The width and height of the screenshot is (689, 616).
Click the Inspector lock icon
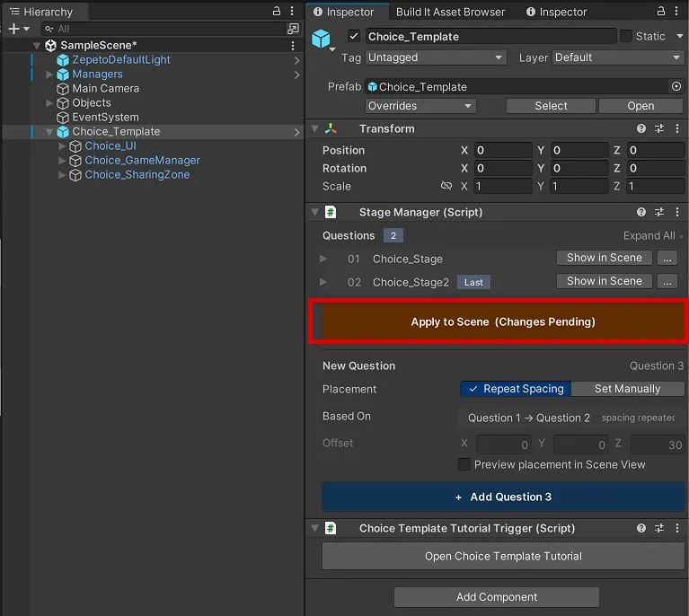661,11
